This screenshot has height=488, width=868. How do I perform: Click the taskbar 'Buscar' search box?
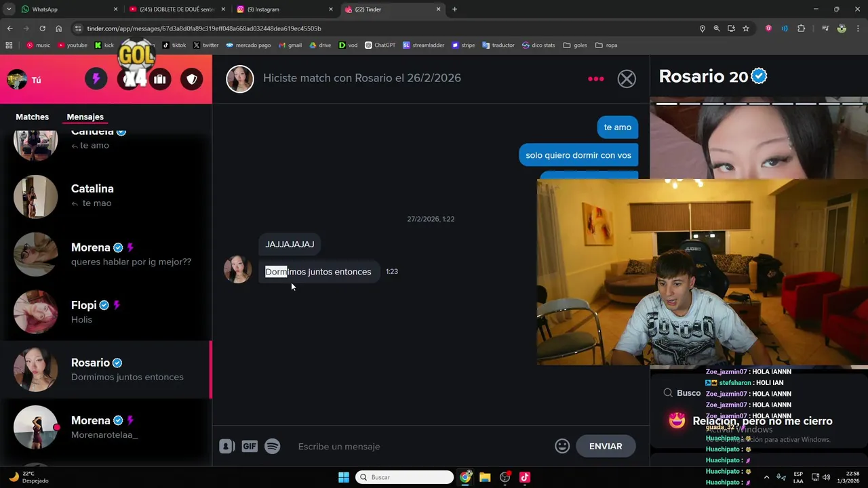pos(406,477)
